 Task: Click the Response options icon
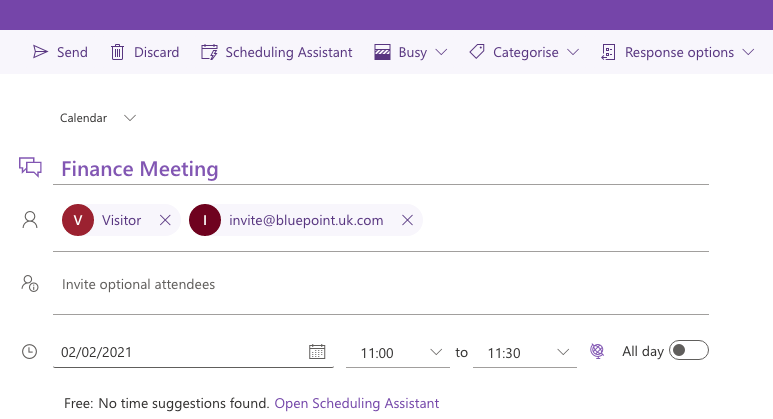click(x=608, y=52)
